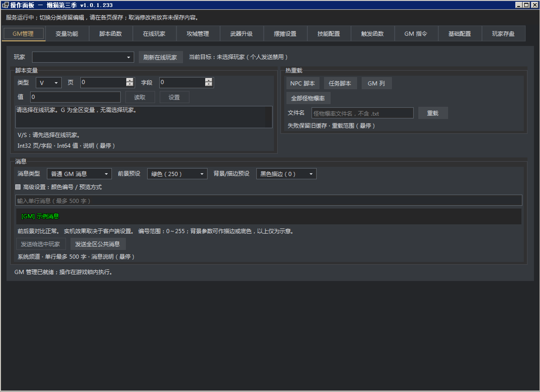540x392 pixels.
Task: Go to the 基础配置 tab
Action: coord(460,34)
